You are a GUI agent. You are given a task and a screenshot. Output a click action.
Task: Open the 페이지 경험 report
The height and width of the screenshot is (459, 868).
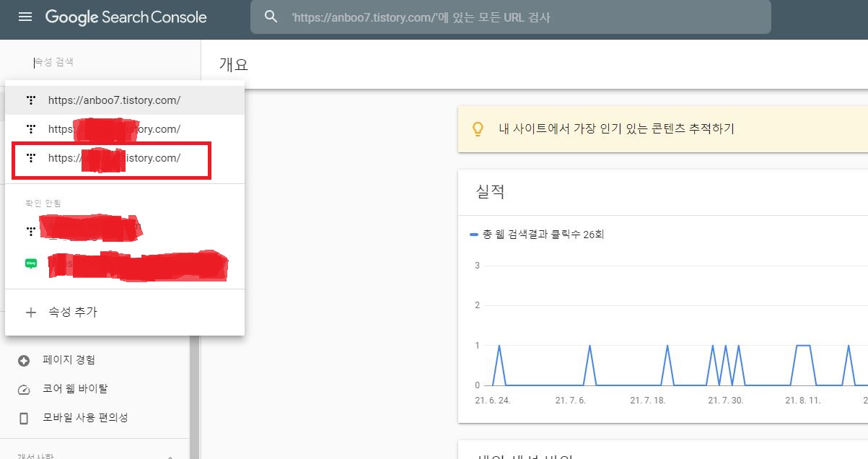tap(69, 359)
